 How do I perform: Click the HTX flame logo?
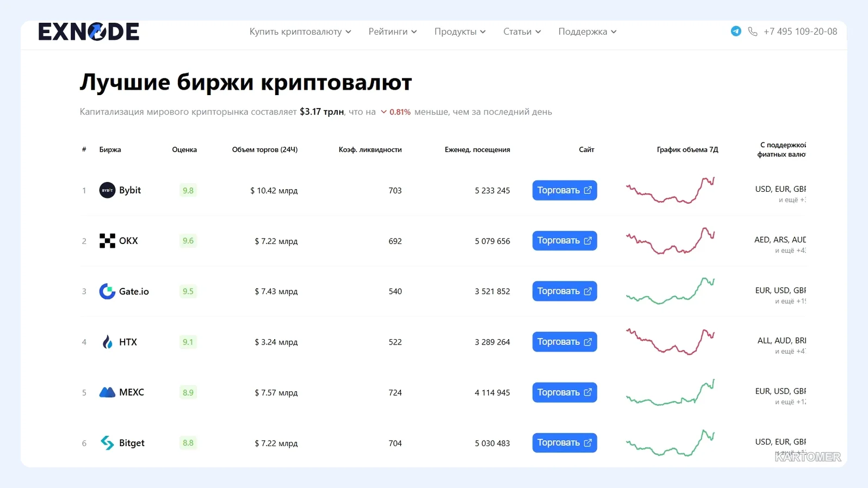tap(107, 342)
